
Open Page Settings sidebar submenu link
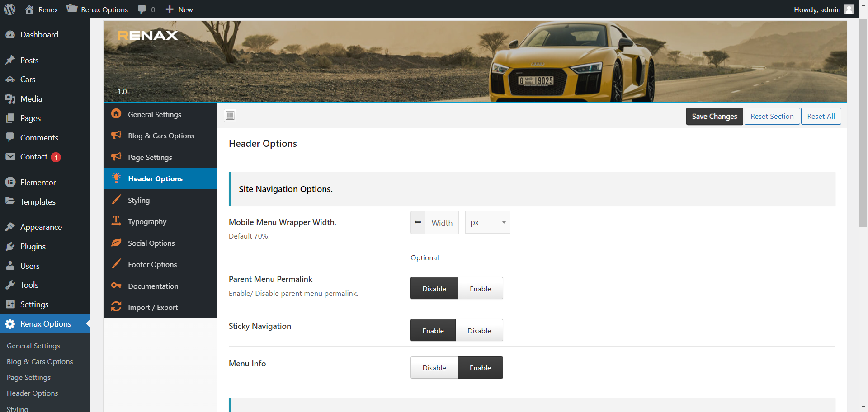[28, 377]
